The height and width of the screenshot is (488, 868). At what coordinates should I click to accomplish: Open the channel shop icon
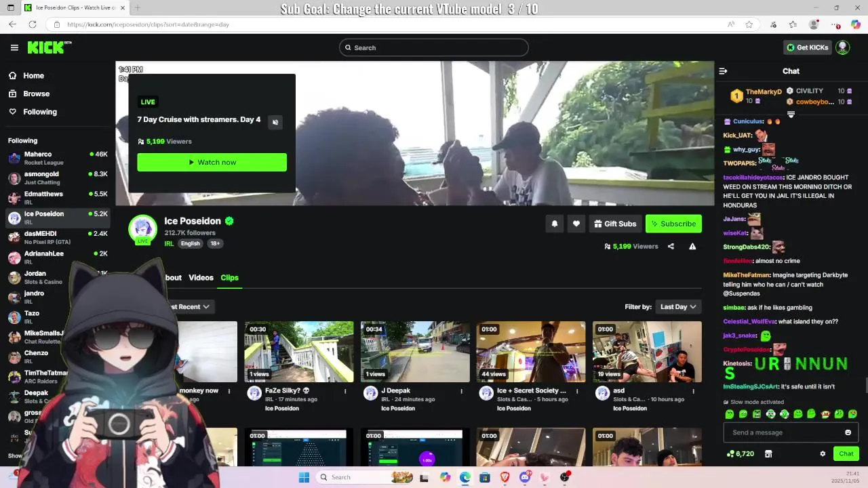pyautogui.click(x=768, y=453)
